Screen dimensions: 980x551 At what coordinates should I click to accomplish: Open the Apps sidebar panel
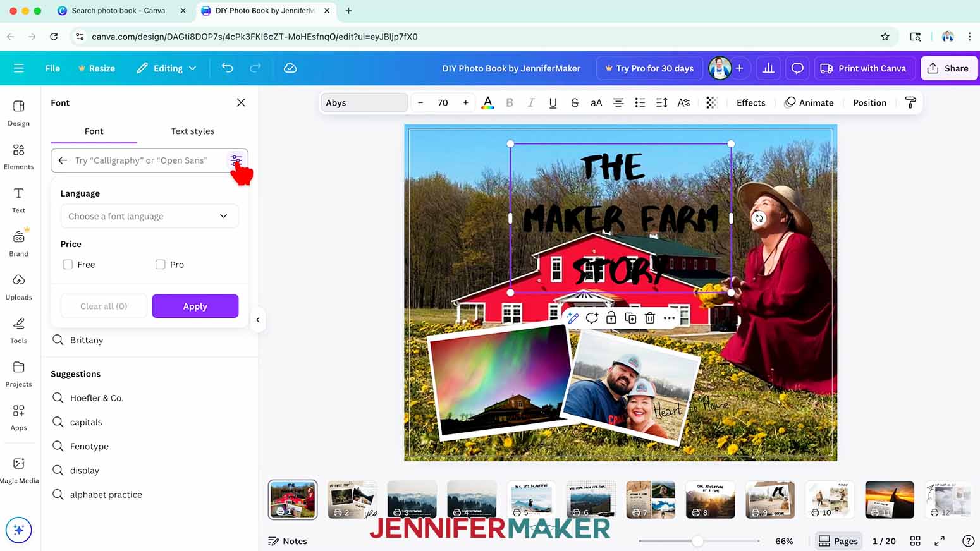(19, 418)
